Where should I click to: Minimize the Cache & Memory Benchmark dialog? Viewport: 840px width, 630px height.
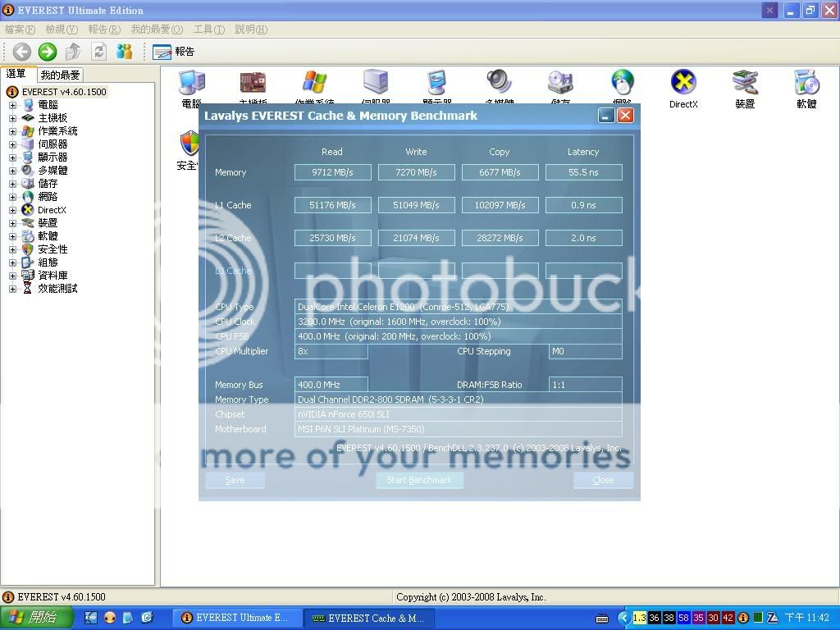[x=606, y=116]
